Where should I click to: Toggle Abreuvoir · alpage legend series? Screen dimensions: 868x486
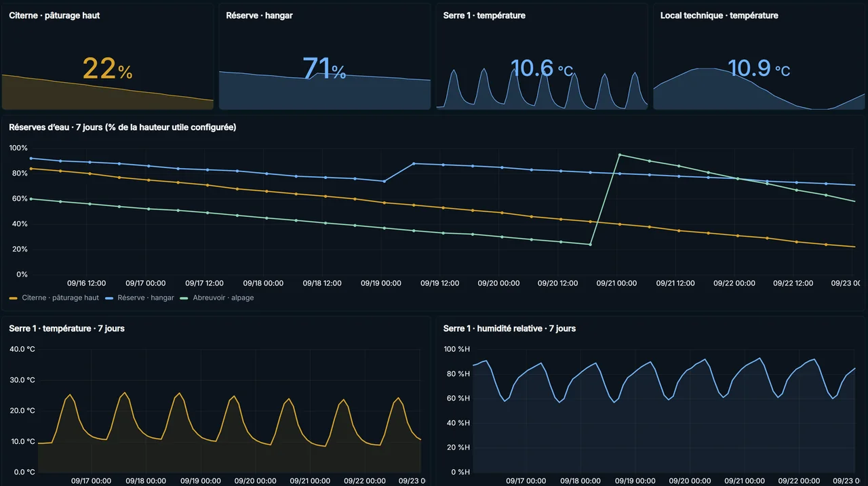[217, 298]
